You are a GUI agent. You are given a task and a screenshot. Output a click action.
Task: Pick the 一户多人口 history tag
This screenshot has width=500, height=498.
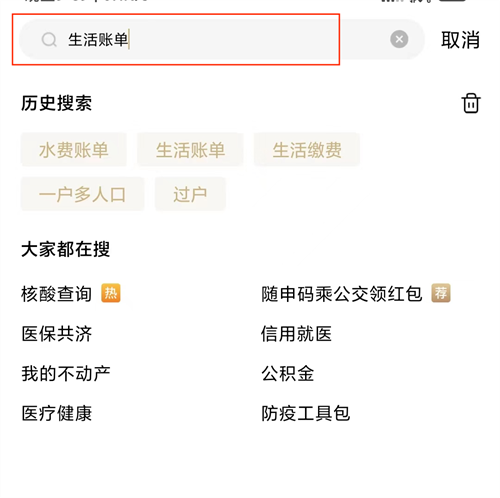pyautogui.click(x=82, y=194)
